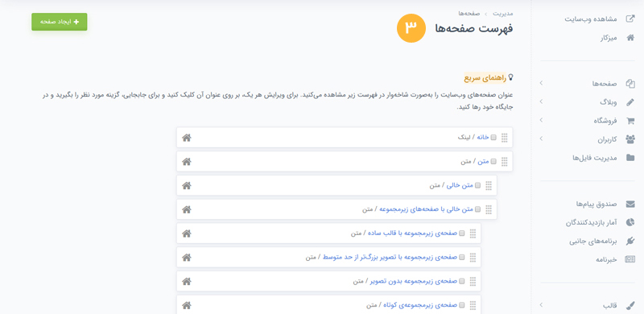Tick checkbox for متن خالی با صفحه‌های زیرمجموعه
The image size is (644, 314).
coord(477,209)
